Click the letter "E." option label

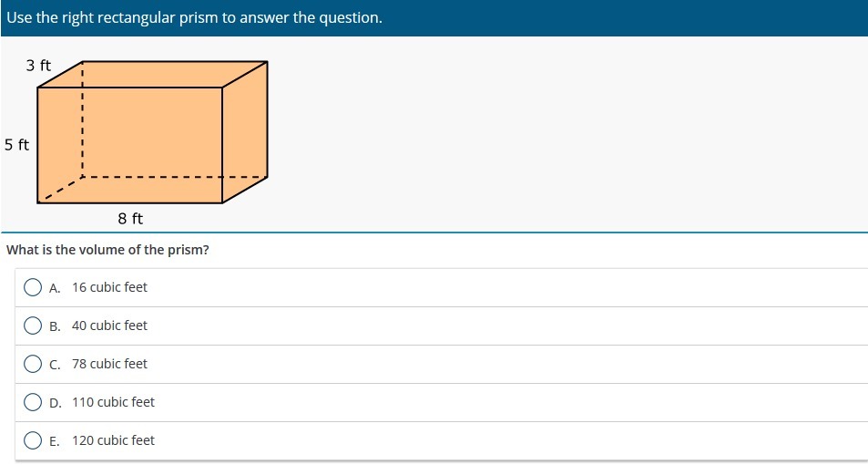click(55, 441)
